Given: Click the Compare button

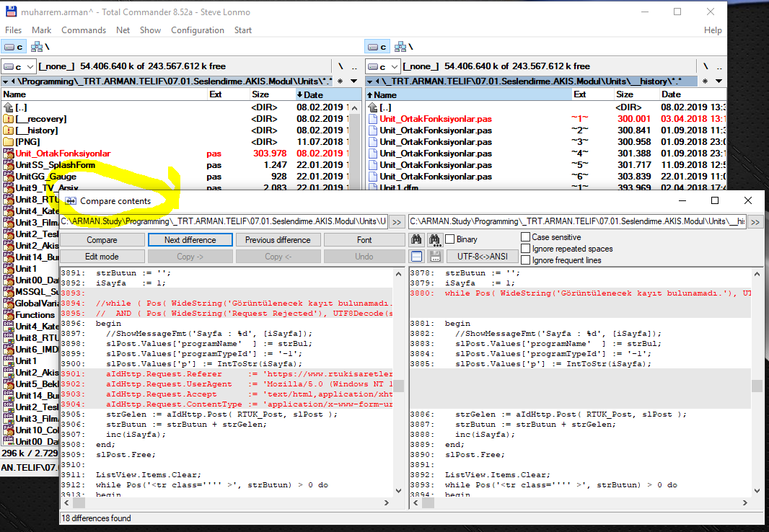Looking at the screenshot, I should (102, 239).
